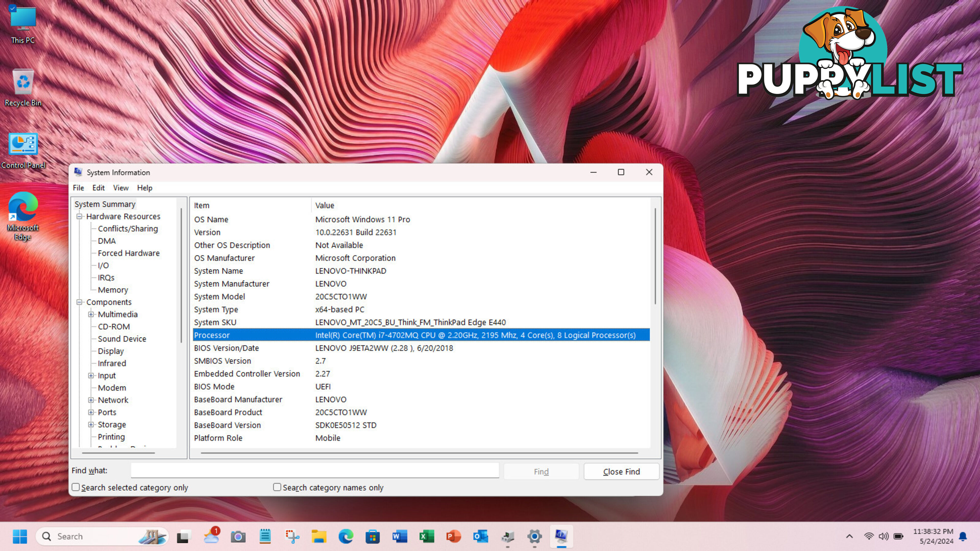This screenshot has width=980, height=551.
Task: Click the Find button
Action: (541, 471)
